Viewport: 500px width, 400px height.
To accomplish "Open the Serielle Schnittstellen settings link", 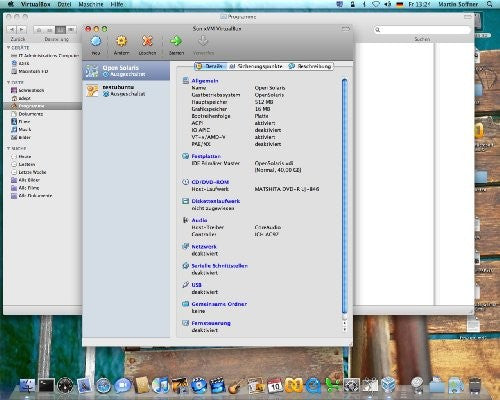I will click(x=219, y=266).
